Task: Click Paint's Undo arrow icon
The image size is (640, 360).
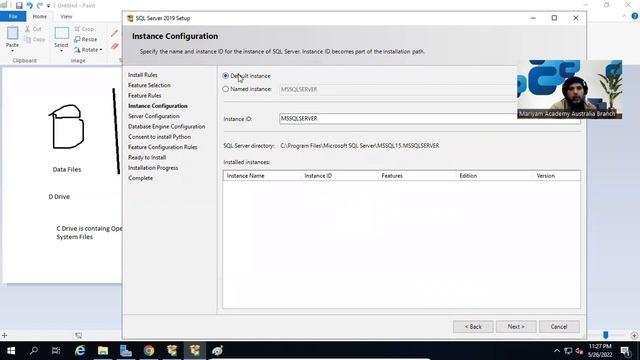Action: coord(29,5)
